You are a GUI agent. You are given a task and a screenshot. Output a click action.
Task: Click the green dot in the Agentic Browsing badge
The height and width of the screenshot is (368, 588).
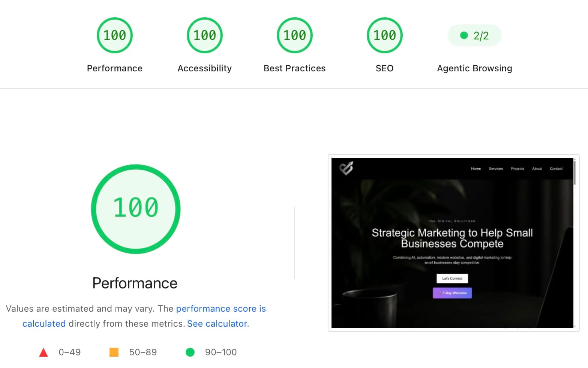tap(464, 35)
